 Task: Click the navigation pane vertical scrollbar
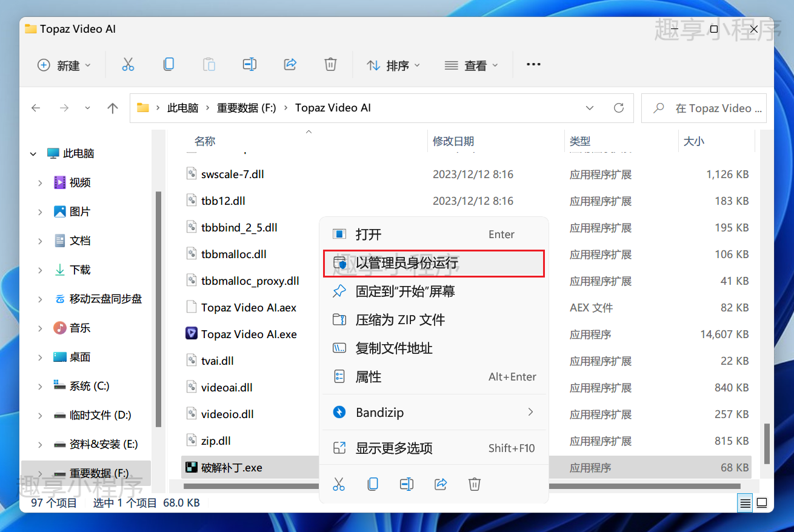[x=158, y=310]
